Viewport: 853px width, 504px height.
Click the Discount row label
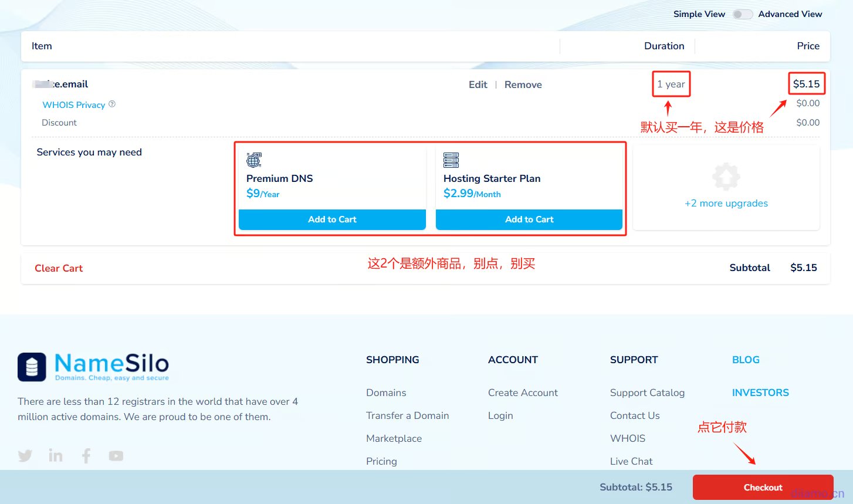tap(59, 123)
